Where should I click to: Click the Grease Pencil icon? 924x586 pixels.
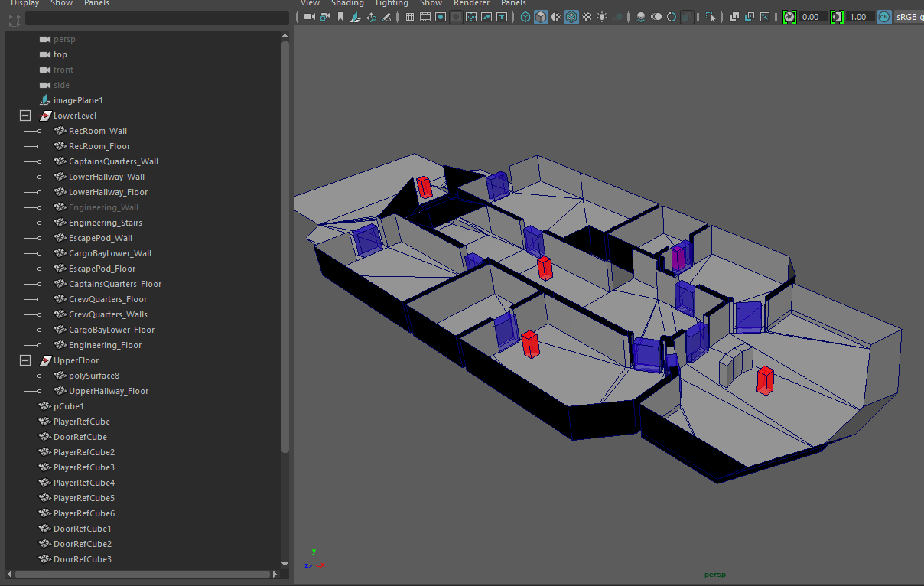tap(386, 17)
